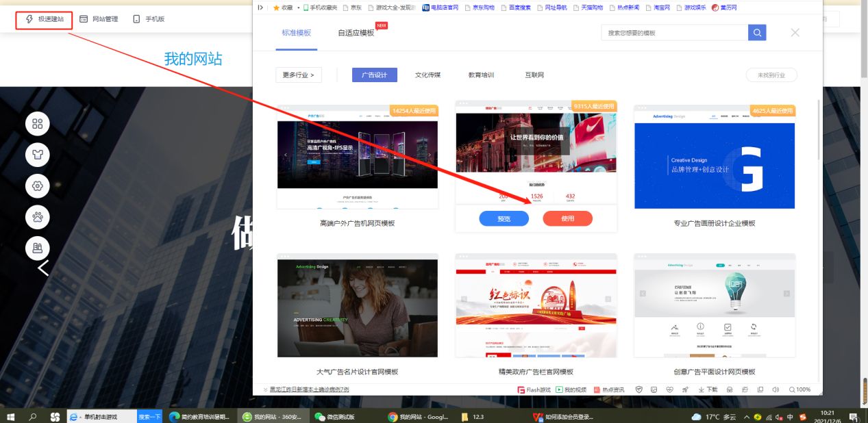Screen dimensions: 868x423
Task: Open the 天猫购物 bookmark
Action: click(588, 8)
